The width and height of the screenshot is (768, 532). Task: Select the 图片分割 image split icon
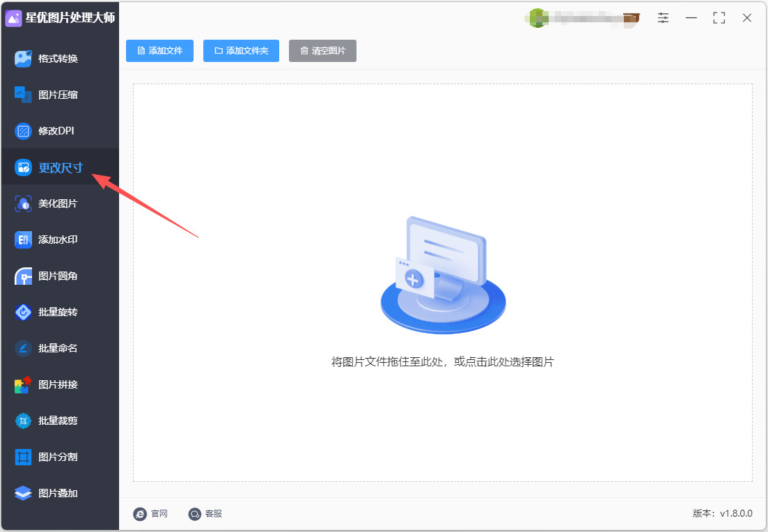coord(23,457)
